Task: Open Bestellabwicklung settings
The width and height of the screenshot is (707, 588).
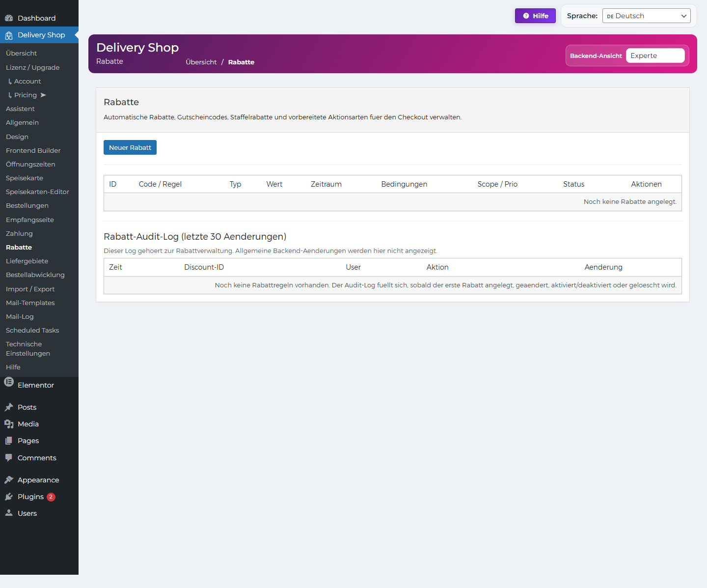Action: 35,275
